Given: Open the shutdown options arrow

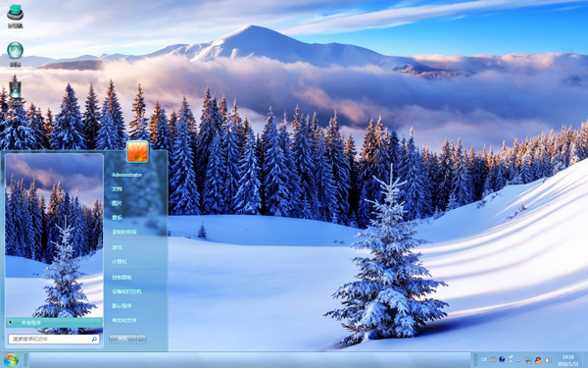Looking at the screenshot, I should (141, 340).
